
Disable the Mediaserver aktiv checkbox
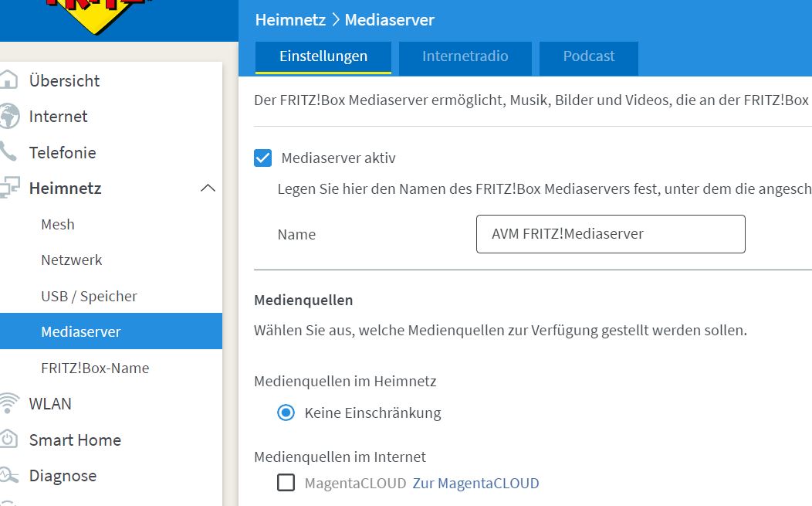click(x=263, y=158)
